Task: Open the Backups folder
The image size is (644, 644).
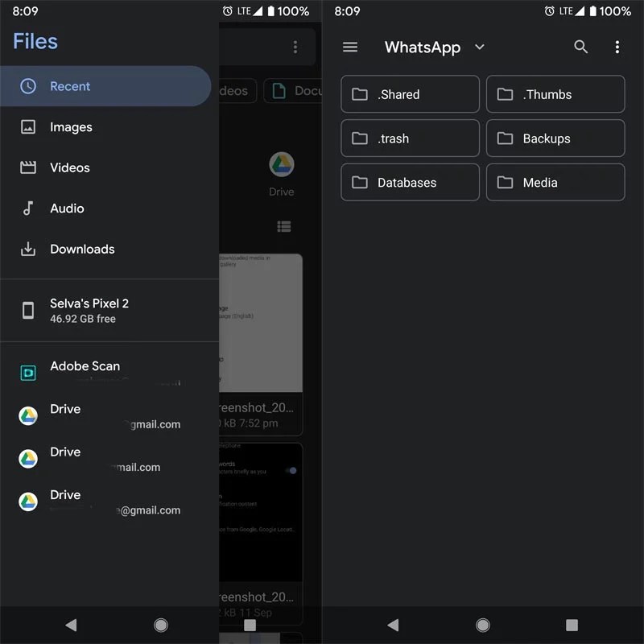Action: coord(555,138)
